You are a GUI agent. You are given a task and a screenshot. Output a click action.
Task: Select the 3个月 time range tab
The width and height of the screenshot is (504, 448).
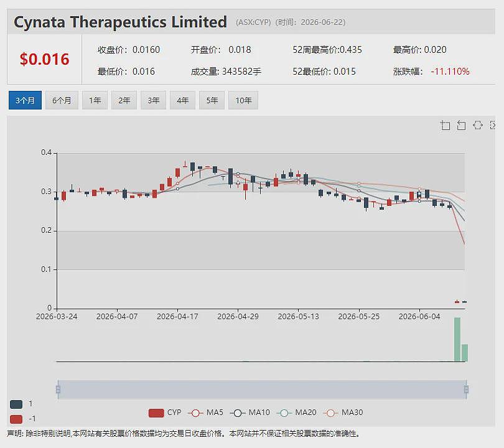click(x=25, y=100)
